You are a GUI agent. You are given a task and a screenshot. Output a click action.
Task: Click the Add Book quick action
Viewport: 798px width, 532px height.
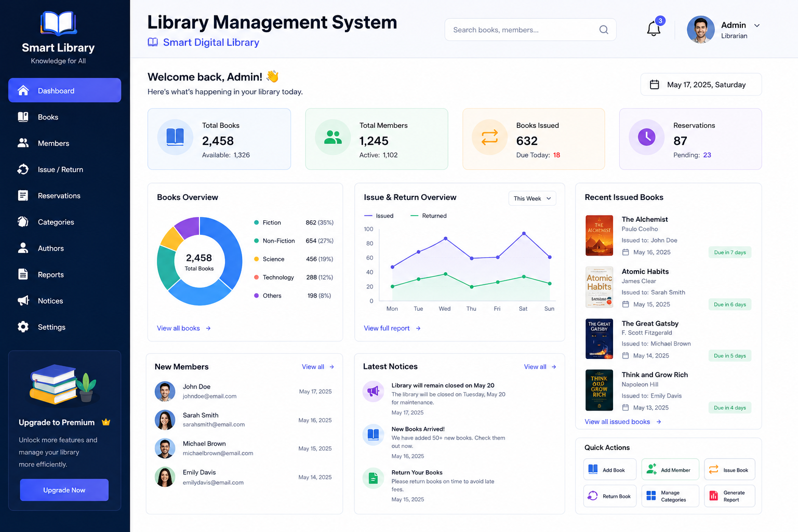coord(610,470)
